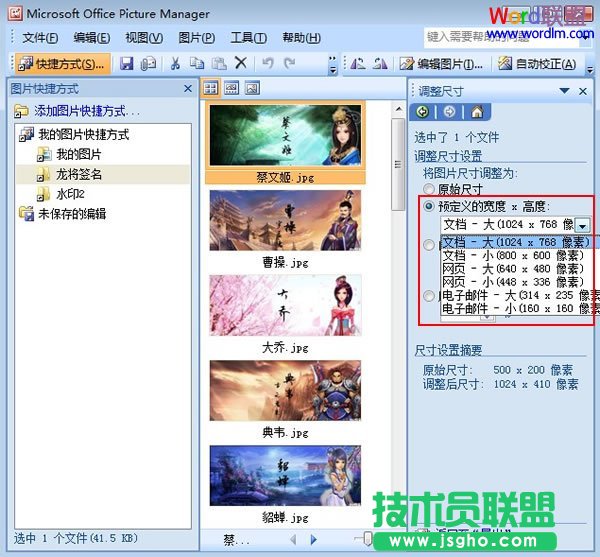This screenshot has height=557, width=600.
Task: Click the task pane Home icon
Action: point(477,111)
